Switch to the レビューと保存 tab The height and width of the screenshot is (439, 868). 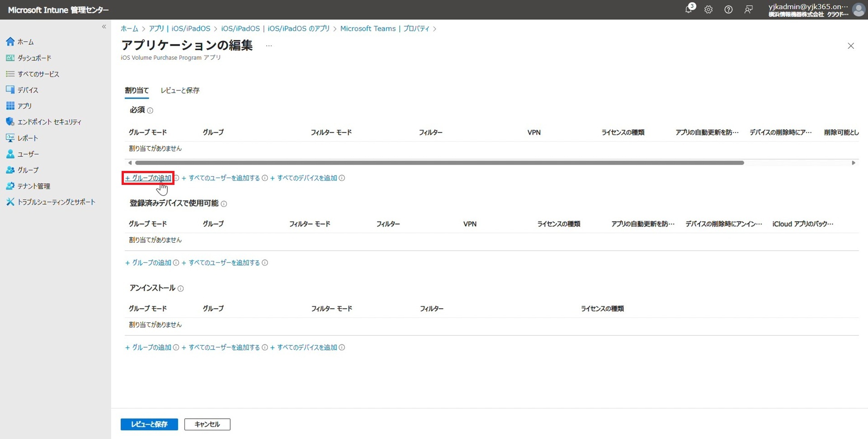180,90
